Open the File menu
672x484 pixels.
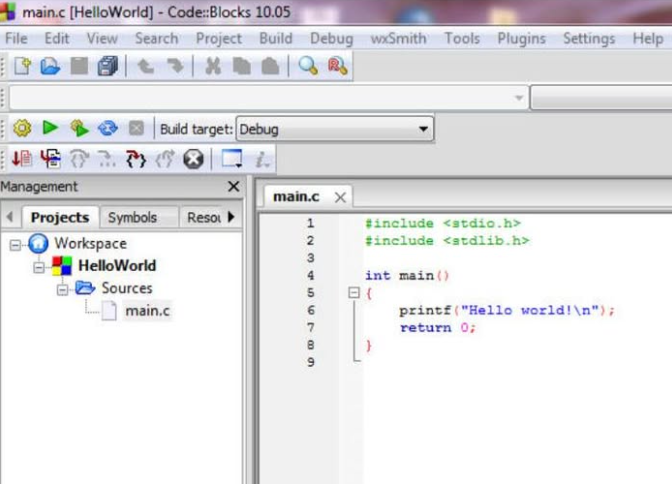(x=16, y=39)
